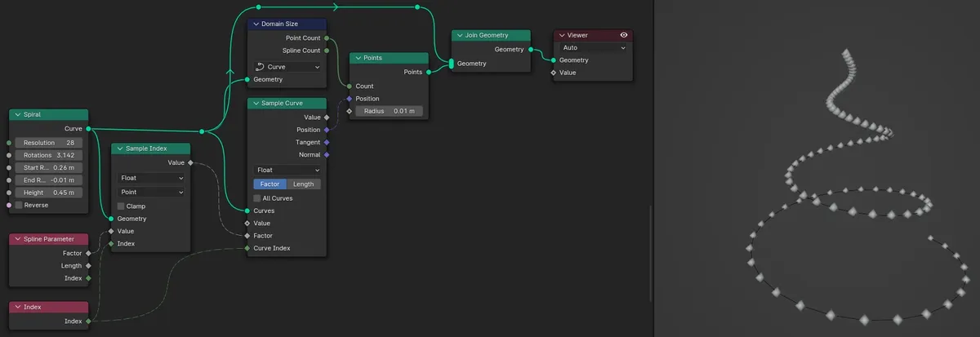Select the Spiral node by its header title
980x337 pixels.
(x=32, y=115)
